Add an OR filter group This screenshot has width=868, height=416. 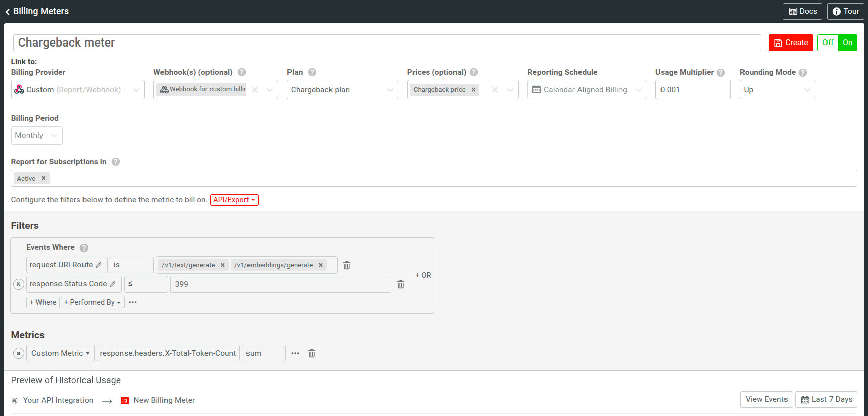(x=423, y=275)
